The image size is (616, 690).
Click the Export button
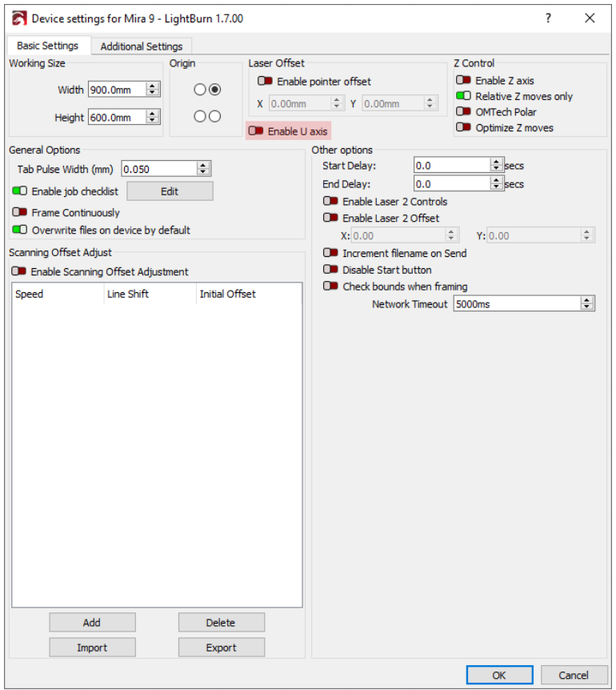pyautogui.click(x=221, y=648)
